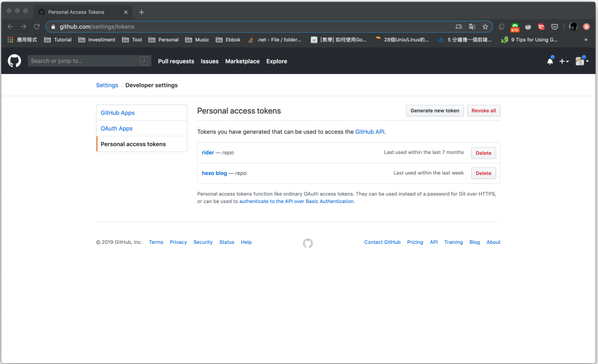
Task: Open the Basic Authentication API link
Action: coord(296,201)
